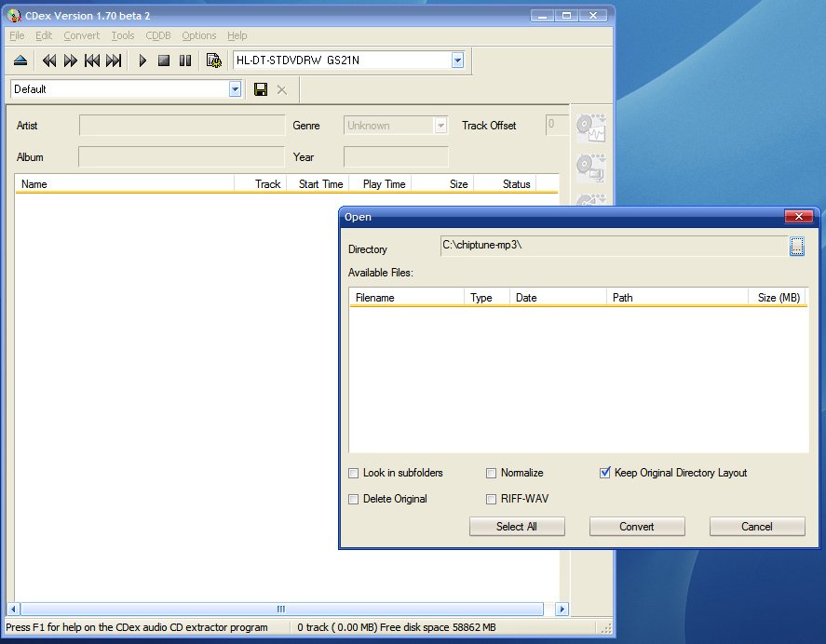The width and height of the screenshot is (826, 644).
Task: Open the CDex configuration settings icon
Action: click(x=214, y=60)
